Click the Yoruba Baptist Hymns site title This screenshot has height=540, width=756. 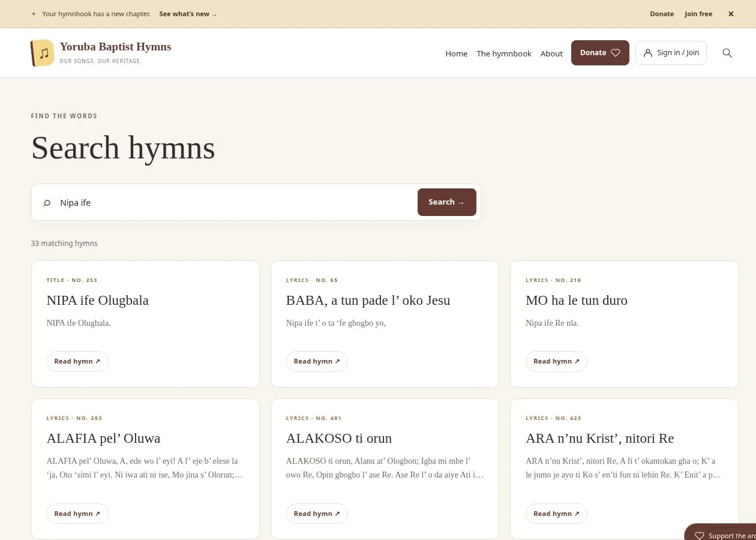click(x=115, y=47)
